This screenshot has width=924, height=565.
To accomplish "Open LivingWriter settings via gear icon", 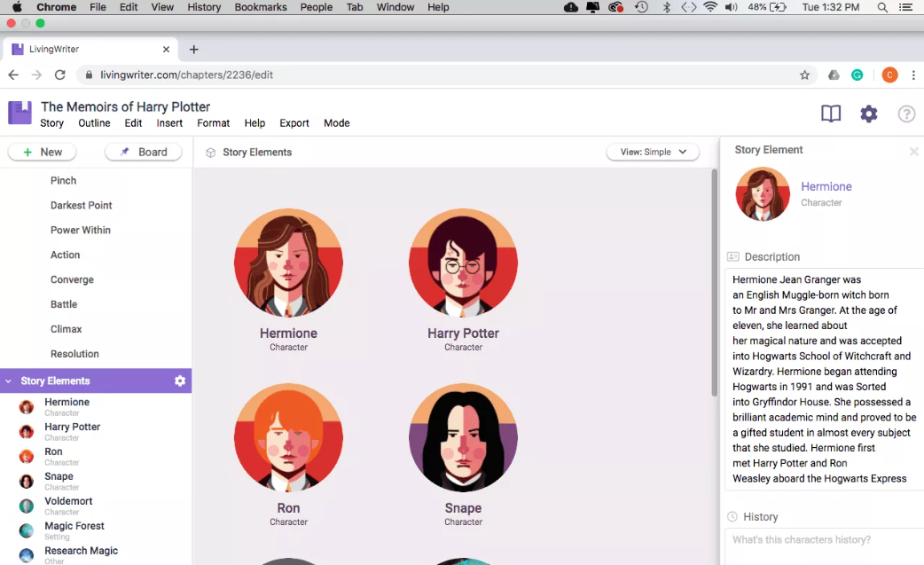I will [868, 114].
